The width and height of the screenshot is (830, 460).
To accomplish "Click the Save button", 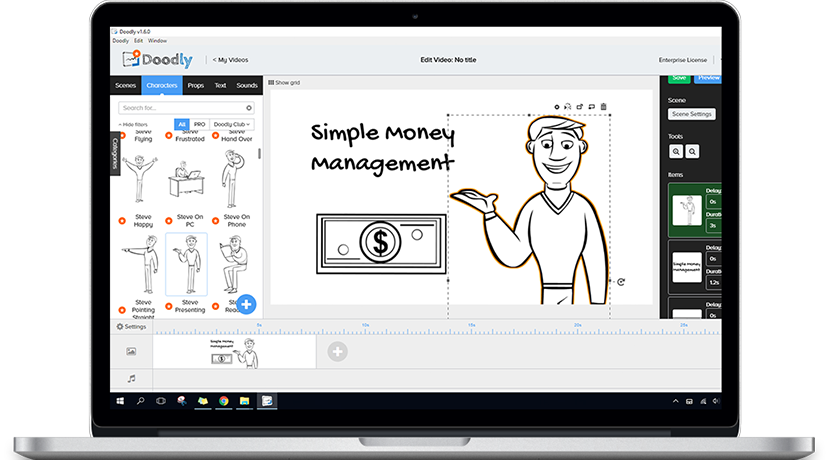I will coord(679,78).
